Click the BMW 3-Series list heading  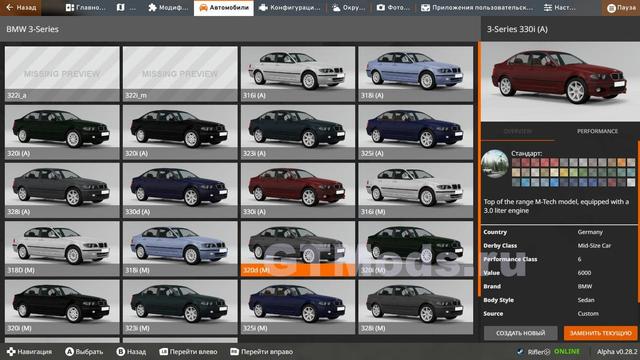32,29
